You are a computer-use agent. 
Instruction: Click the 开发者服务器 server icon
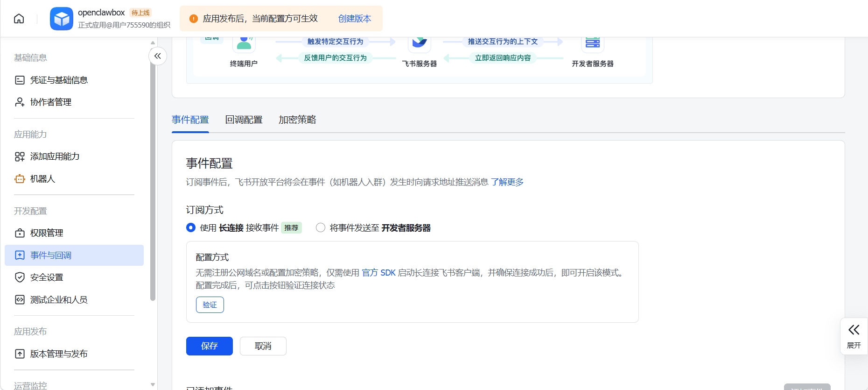click(593, 43)
